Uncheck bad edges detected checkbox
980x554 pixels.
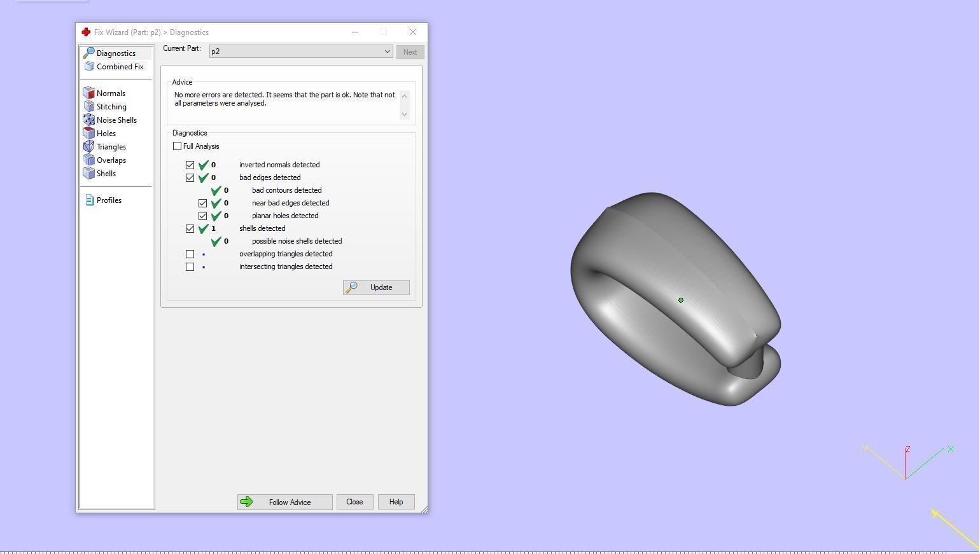click(190, 177)
